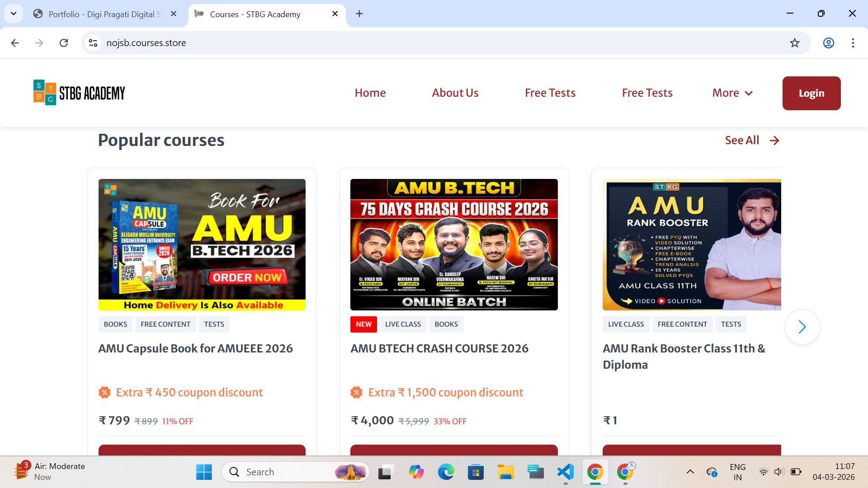
Task: Open the Chrome profile icon
Action: 828,43
